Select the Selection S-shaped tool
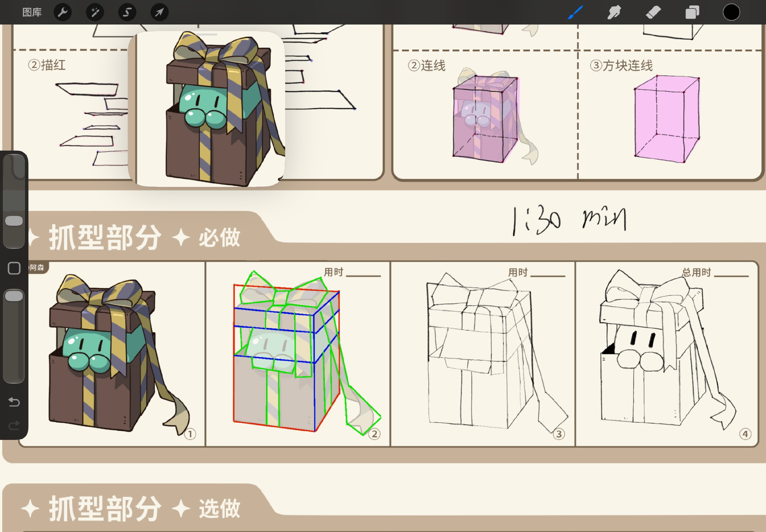Screen dimensions: 766x532 [x=127, y=12]
